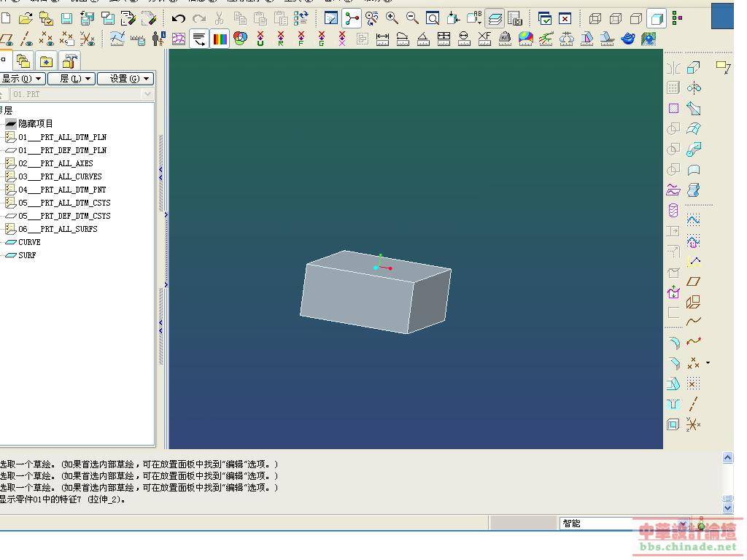Switch to the connections hammer tab

click(70, 61)
